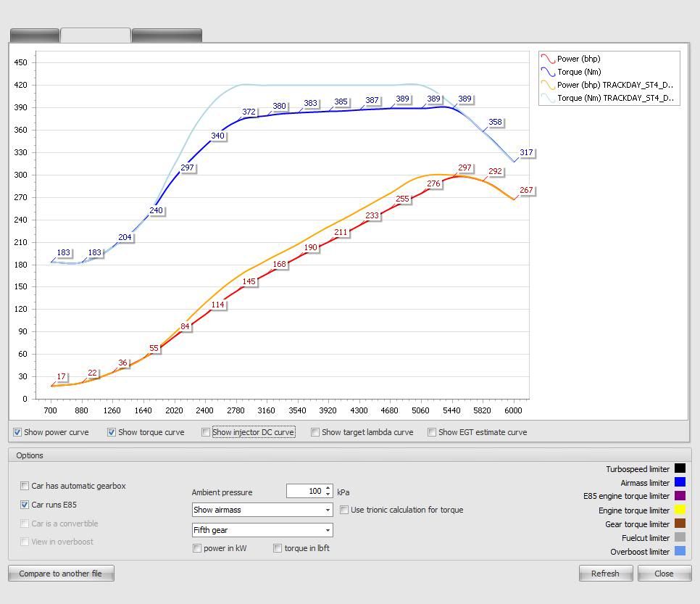Click the red Power (bhp) legend icon
Image resolution: width=700 pixels, height=604 pixels.
tap(548, 59)
